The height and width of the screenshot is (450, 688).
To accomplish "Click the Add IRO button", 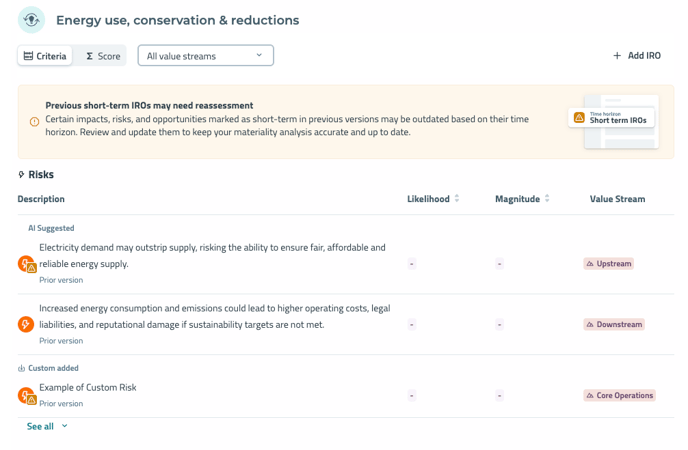I will [x=637, y=56].
